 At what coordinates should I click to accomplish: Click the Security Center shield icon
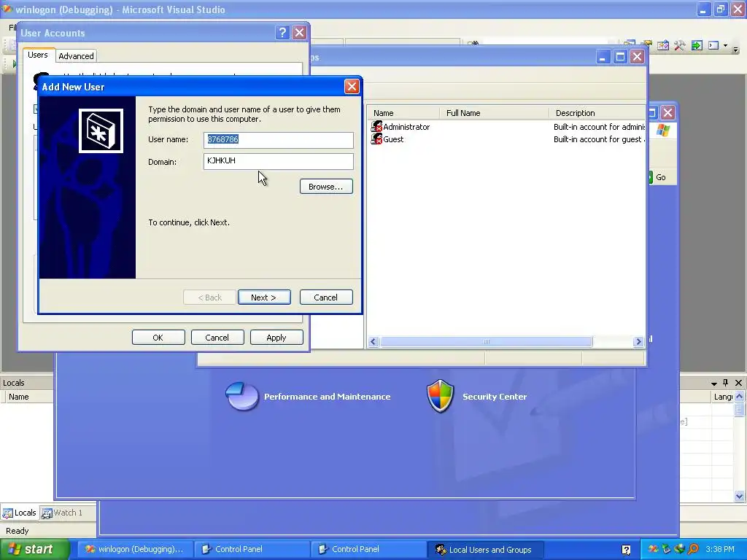coord(440,396)
